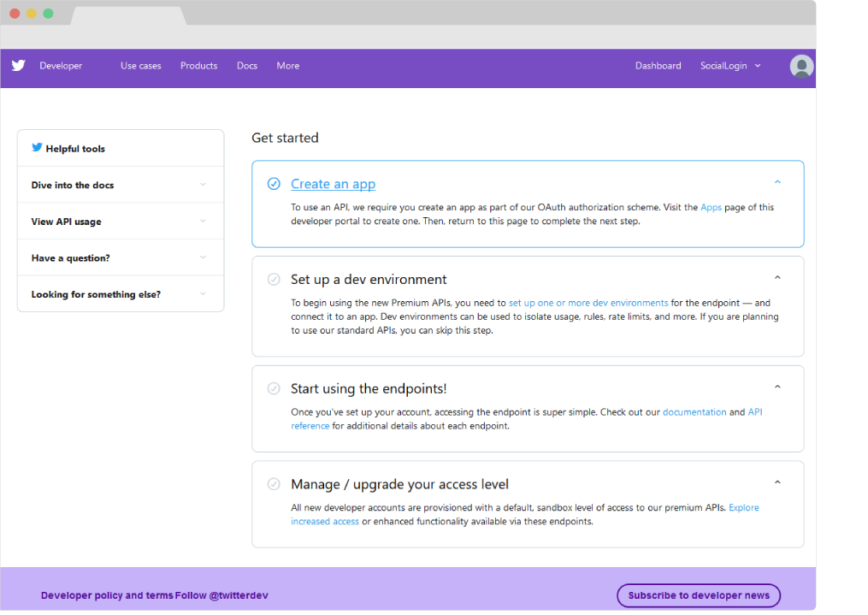Screen dimensions: 868x615
Task: Collapse the Set up a dev environment card
Action: click(777, 278)
